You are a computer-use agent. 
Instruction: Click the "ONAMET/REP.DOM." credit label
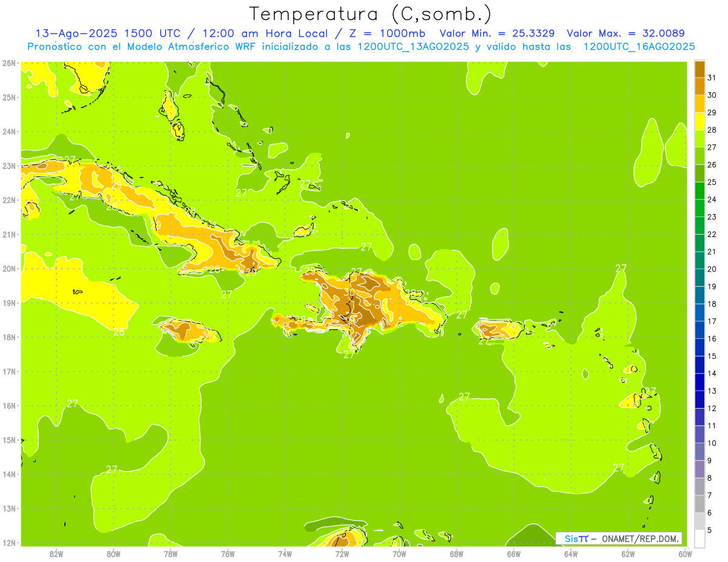[640, 538]
